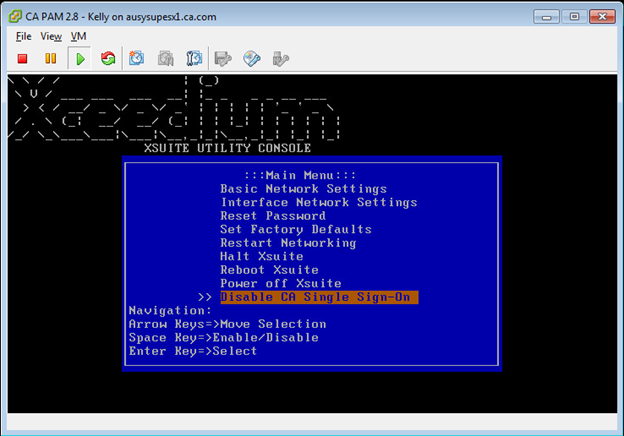624x436 pixels.
Task: Select Reboot Xsuite entry
Action: (269, 270)
